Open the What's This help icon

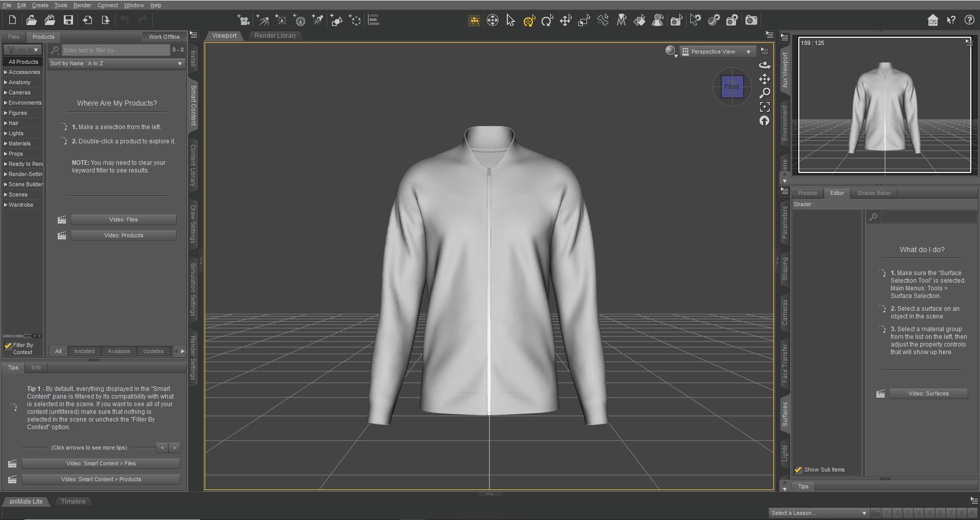point(951,20)
